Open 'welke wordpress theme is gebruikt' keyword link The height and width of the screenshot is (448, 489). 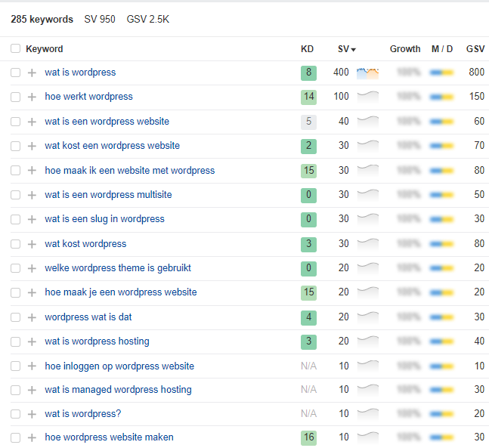(118, 268)
